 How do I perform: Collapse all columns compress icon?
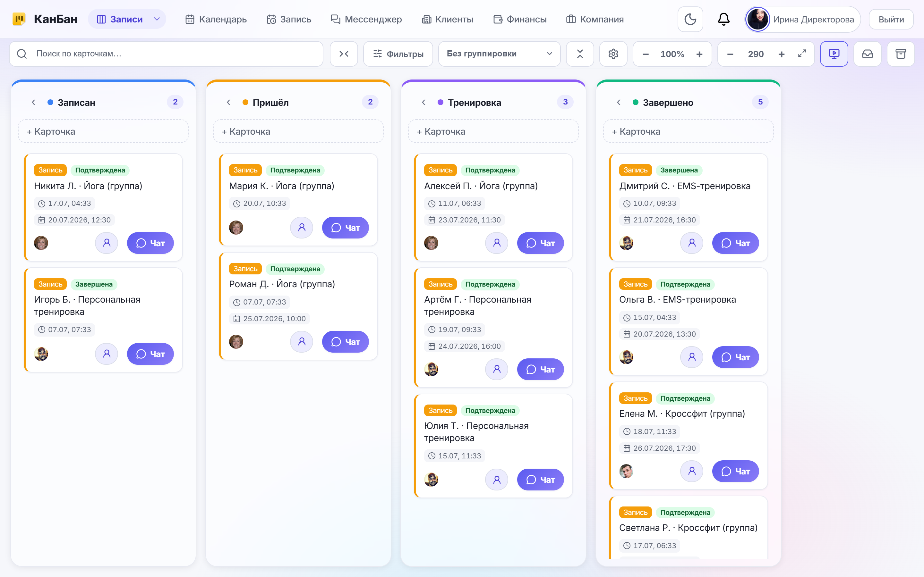click(x=344, y=54)
